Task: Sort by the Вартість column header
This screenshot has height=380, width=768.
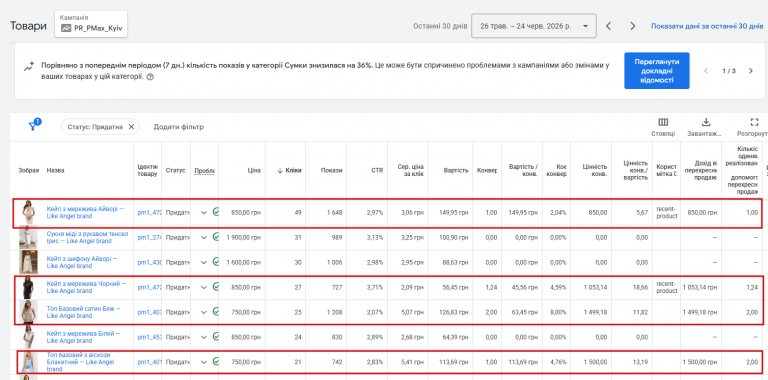Action: tap(456, 170)
